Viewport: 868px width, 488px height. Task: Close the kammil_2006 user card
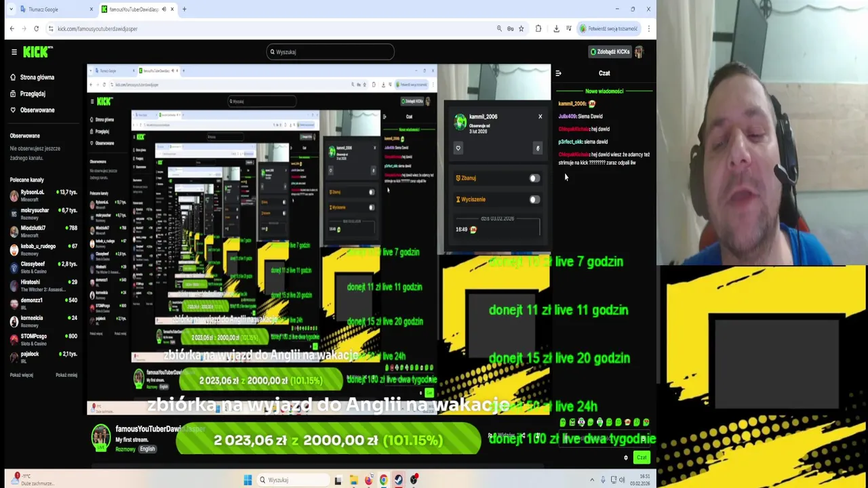(x=540, y=117)
